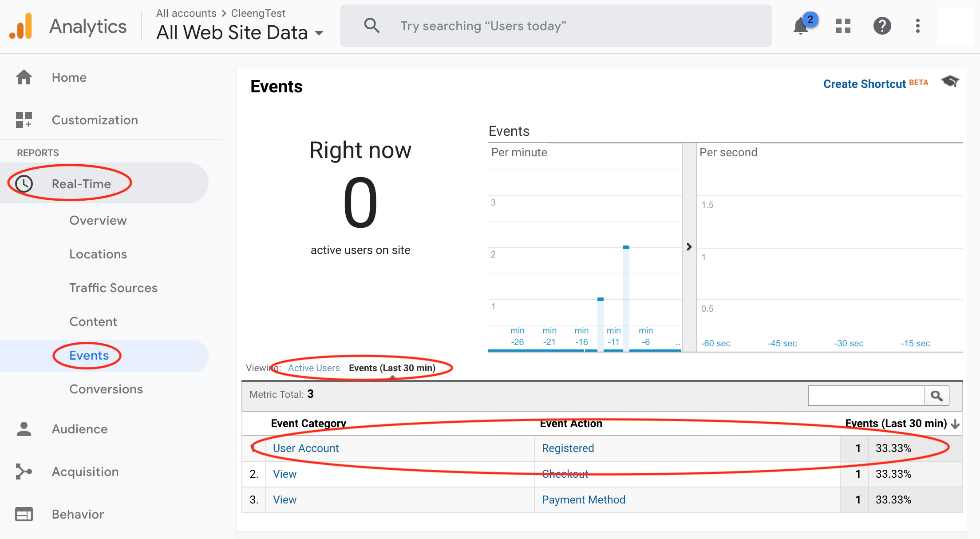The image size is (980, 539).
Task: Open the Customization section
Action: tap(95, 120)
